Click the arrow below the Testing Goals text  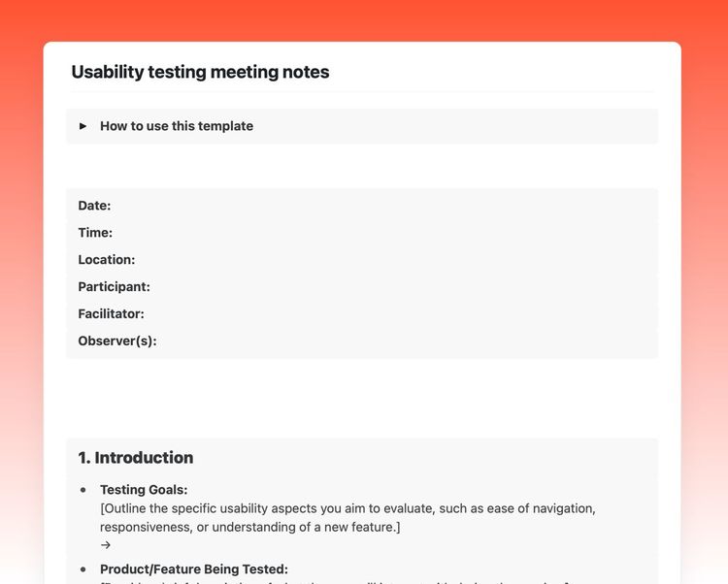coord(105,545)
